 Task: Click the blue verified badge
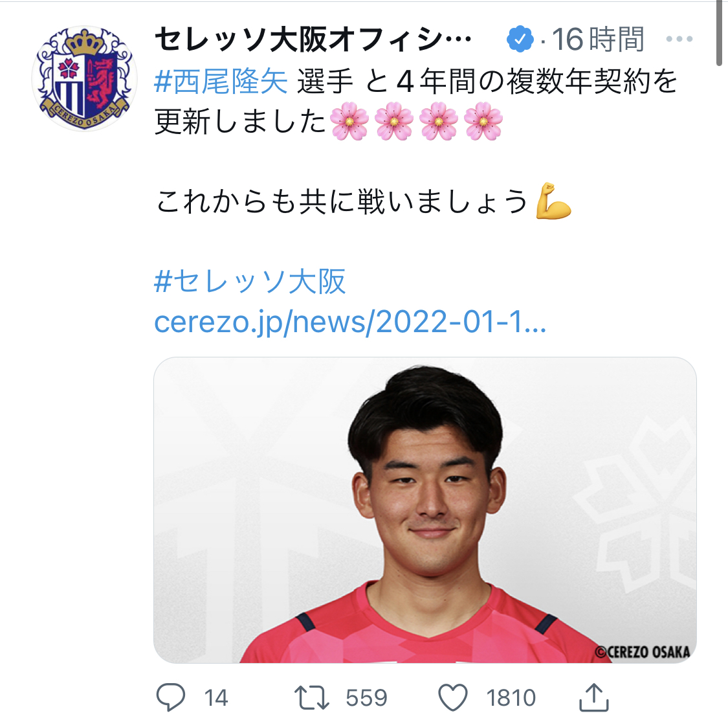pyautogui.click(x=520, y=39)
